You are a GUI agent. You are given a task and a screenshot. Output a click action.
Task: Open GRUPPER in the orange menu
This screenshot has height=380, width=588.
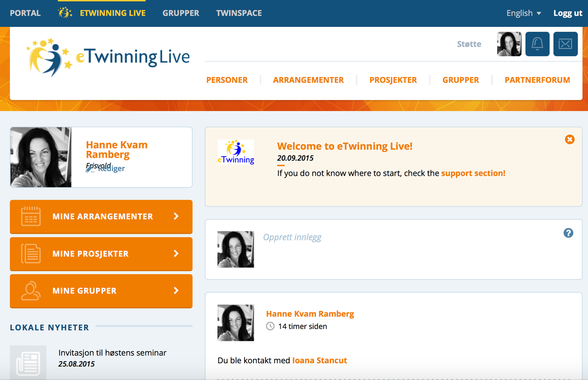(461, 80)
